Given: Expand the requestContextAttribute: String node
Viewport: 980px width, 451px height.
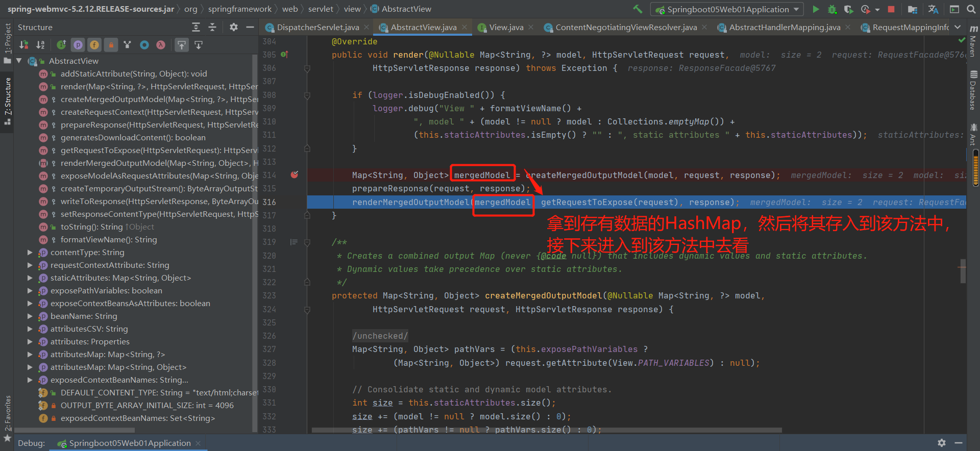Looking at the screenshot, I should (30, 265).
